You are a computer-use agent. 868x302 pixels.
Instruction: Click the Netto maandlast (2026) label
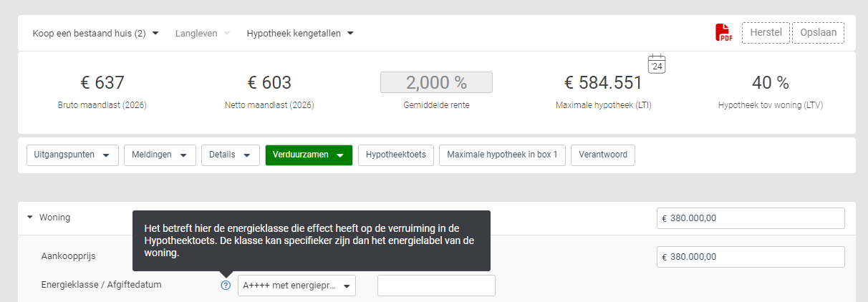[269, 105]
